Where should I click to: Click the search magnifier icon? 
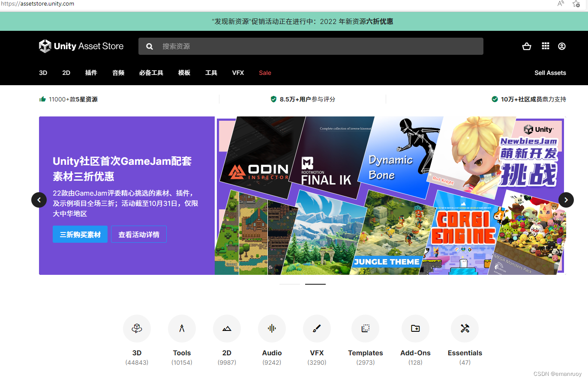(150, 46)
